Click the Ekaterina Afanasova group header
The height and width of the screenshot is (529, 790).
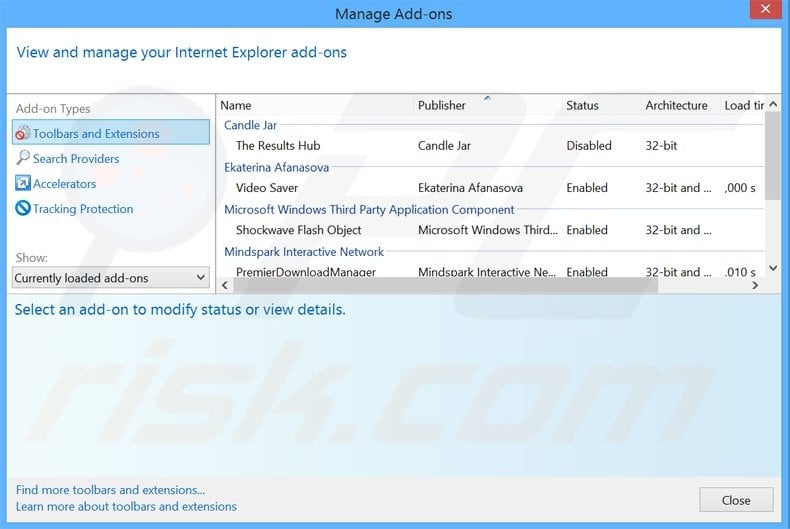[277, 167]
